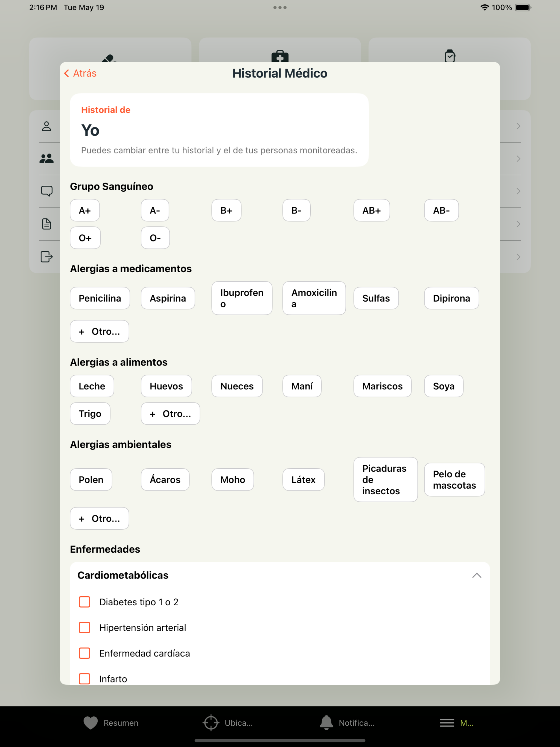Screen dimensions: 560x747
Task: Open the Yo historial selector card
Action: [x=219, y=130]
